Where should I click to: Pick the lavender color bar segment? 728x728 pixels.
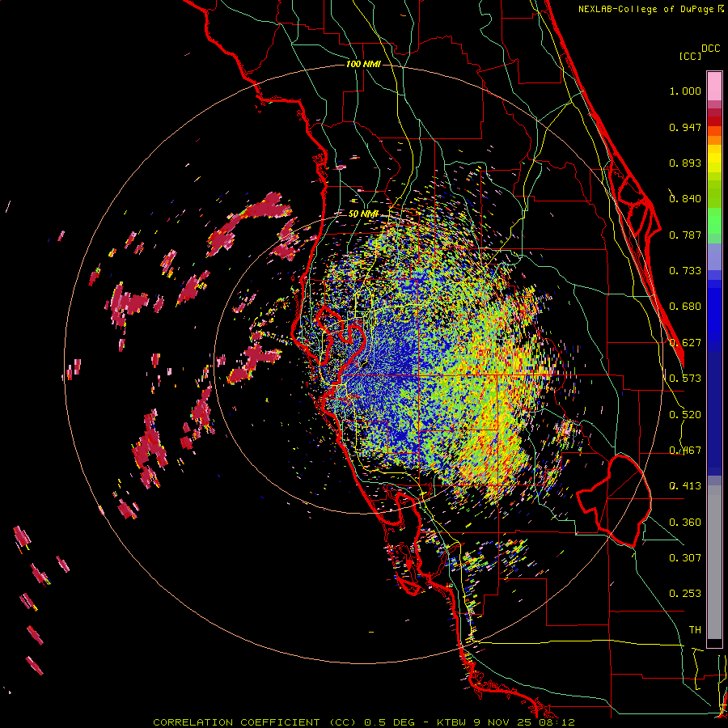[714, 256]
